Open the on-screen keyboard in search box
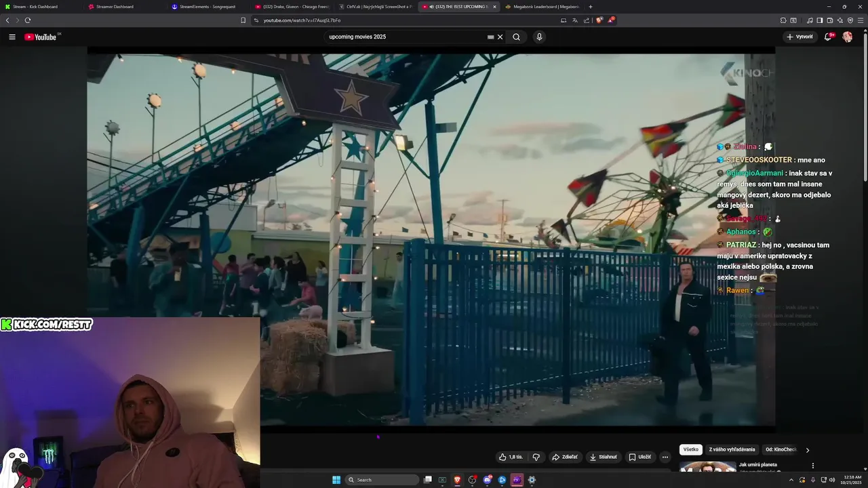Viewport: 868px width, 488px height. click(490, 37)
